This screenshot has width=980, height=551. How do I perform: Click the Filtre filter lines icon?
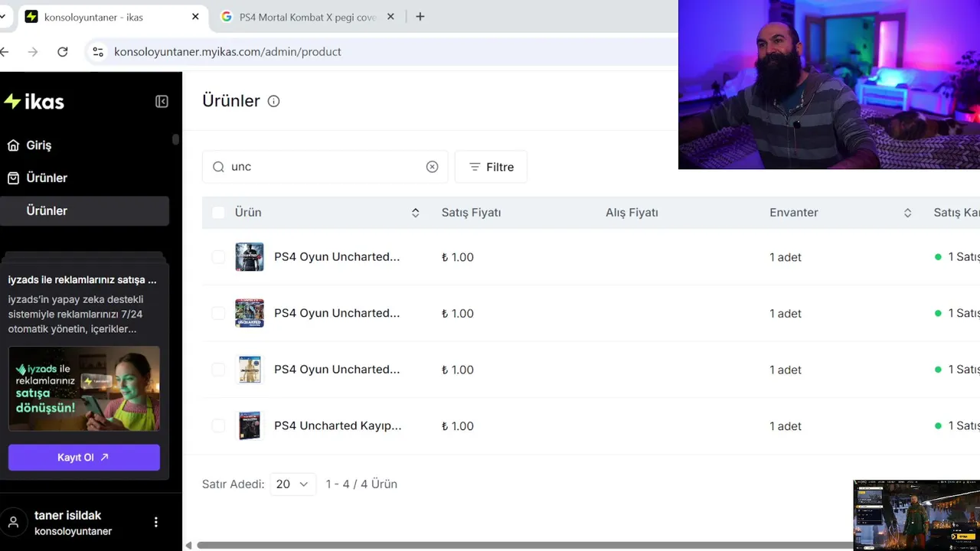click(475, 167)
